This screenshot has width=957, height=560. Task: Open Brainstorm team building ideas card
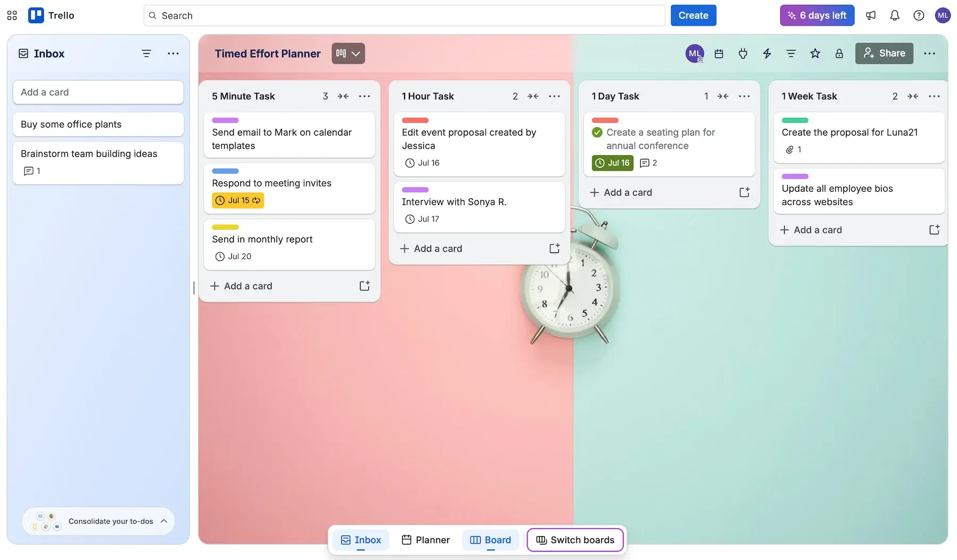coord(98,163)
